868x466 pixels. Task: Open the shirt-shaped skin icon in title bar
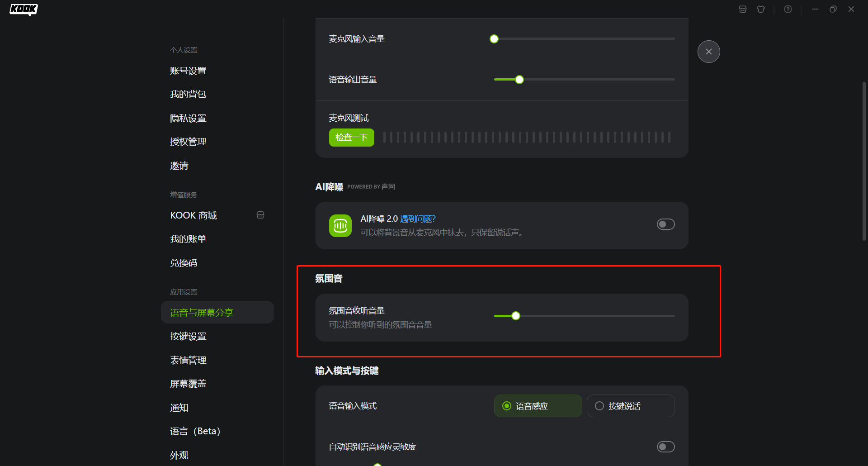pos(761,9)
